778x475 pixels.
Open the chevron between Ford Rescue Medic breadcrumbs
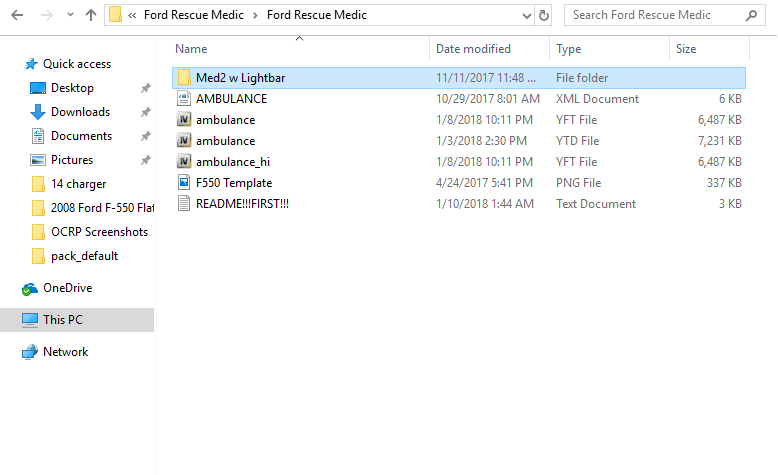(255, 15)
